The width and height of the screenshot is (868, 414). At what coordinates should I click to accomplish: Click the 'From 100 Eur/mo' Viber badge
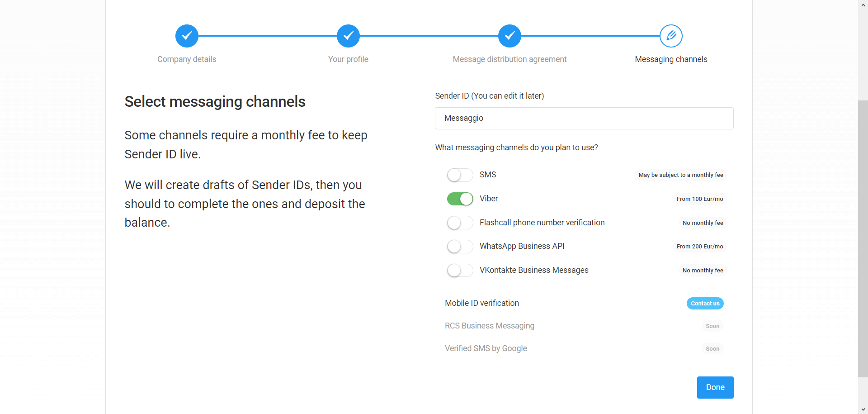coord(700,199)
